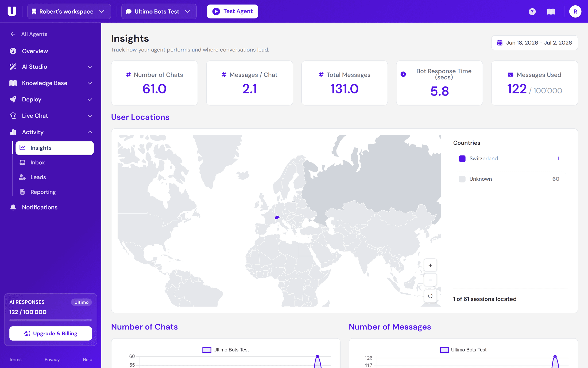Click the calendar icon in the date range

pos(500,43)
